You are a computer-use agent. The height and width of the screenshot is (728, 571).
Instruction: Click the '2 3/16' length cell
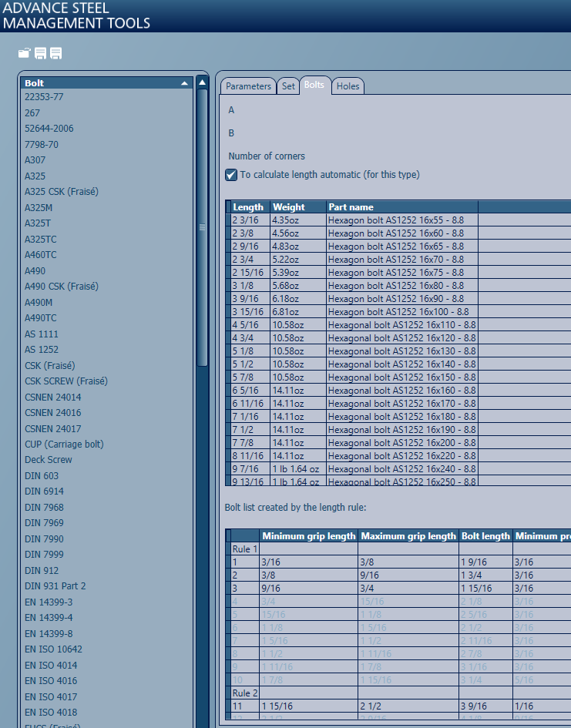pos(250,220)
